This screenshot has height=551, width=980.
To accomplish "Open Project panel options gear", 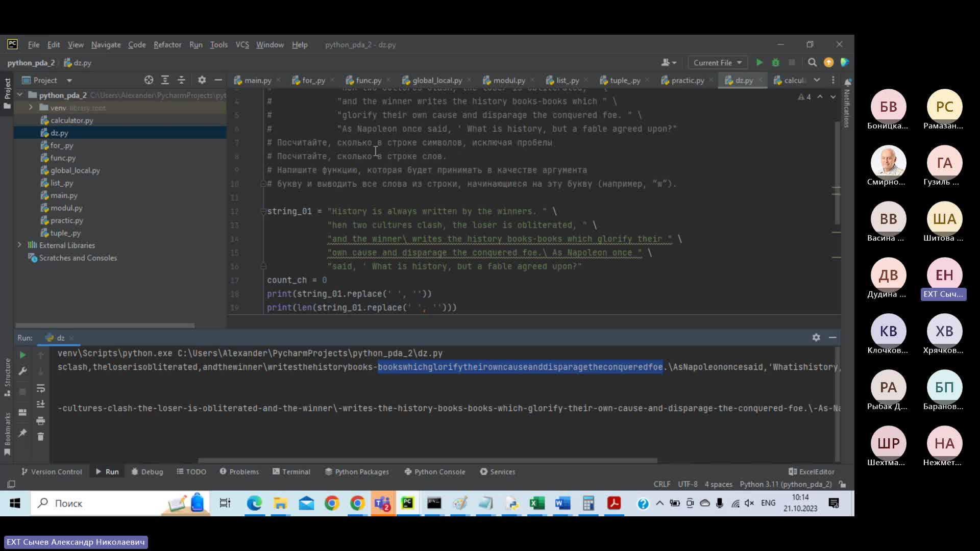I will [x=202, y=80].
